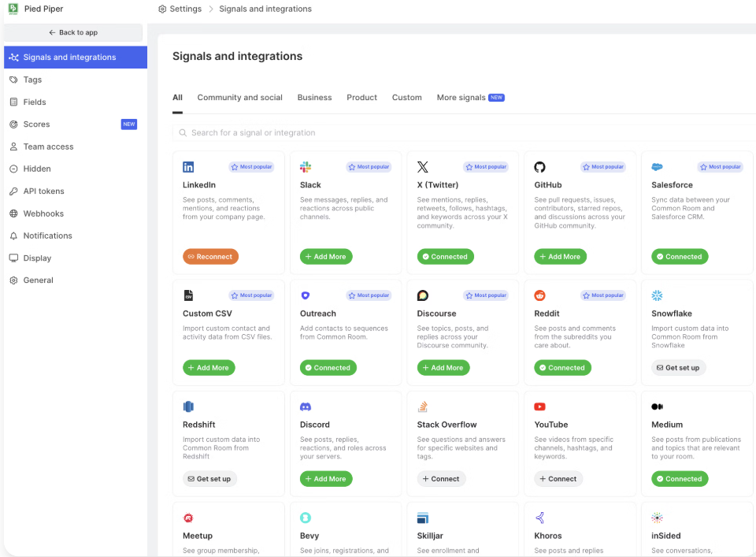The height and width of the screenshot is (557, 756).
Task: Select the Salesforce cloud icon
Action: point(657,166)
